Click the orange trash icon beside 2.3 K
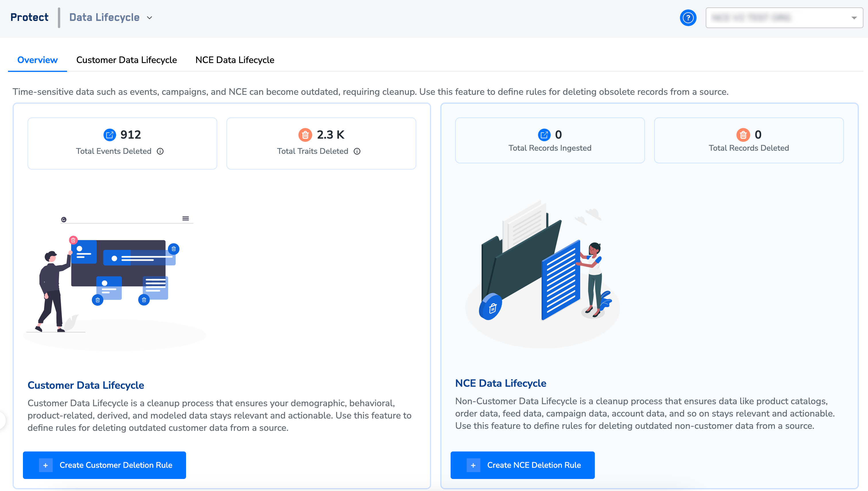The image size is (868, 491). coord(305,135)
